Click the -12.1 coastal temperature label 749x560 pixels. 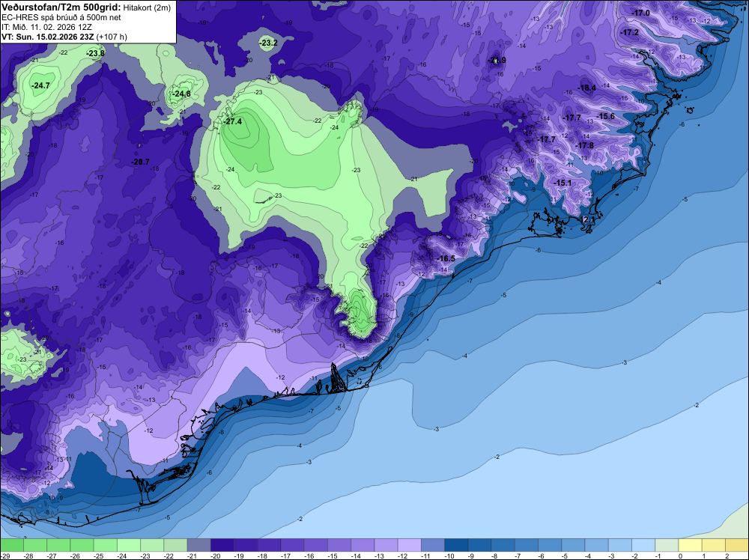point(587,219)
